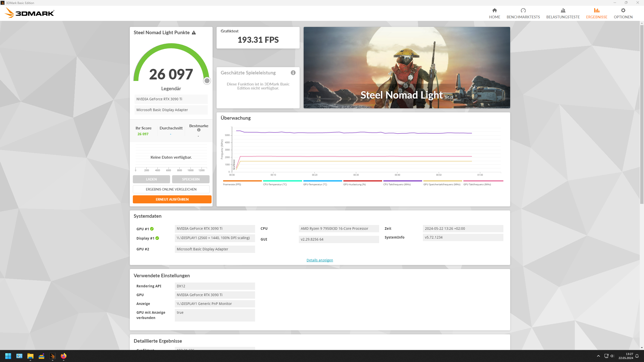
Task: Toggle the CPU Taktfrequenz (MHz) legend entry
Action: click(397, 184)
